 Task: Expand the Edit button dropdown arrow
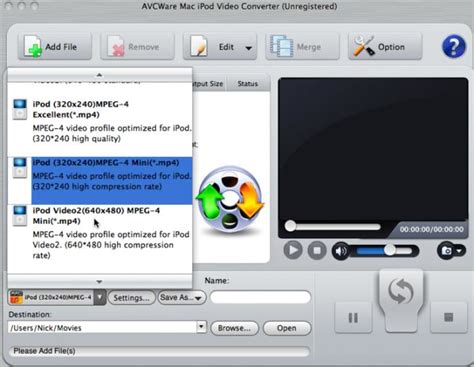point(248,48)
